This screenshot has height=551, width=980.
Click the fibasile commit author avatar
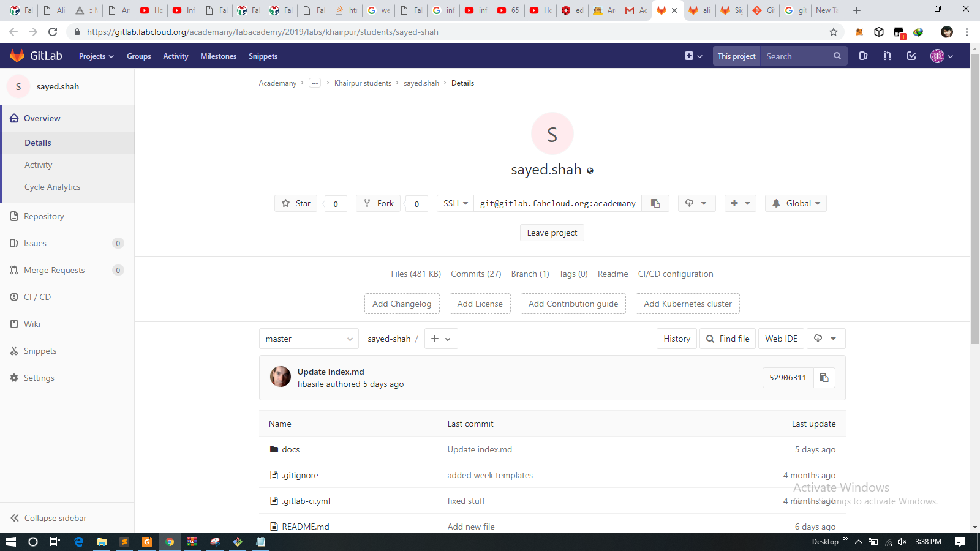click(281, 377)
